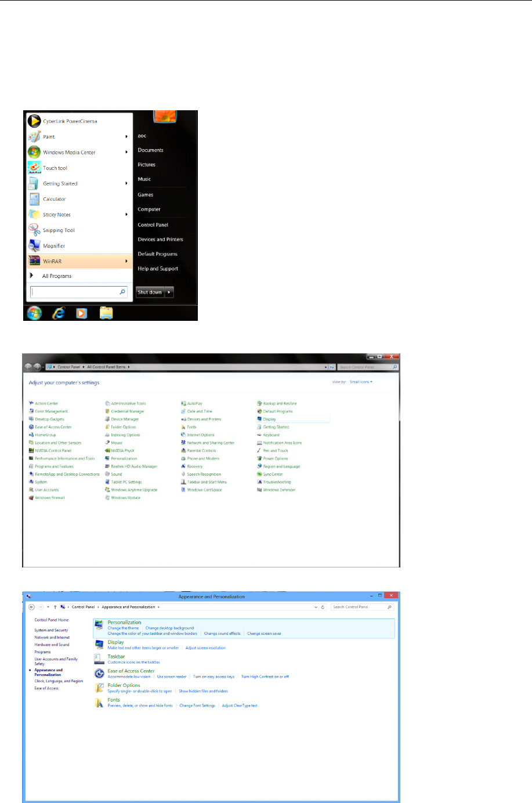This screenshot has height=803, width=532.
Task: Click Change desktop background link
Action: [170, 628]
